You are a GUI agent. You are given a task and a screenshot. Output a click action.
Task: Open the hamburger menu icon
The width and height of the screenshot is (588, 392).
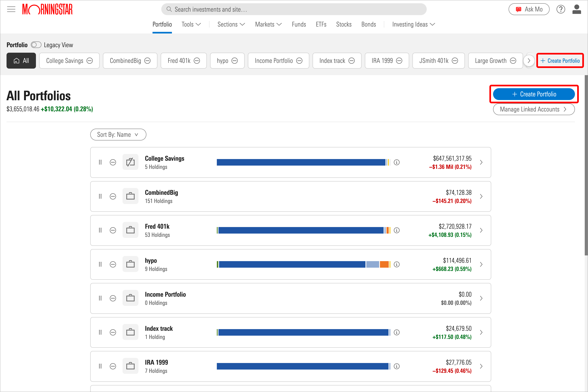tap(11, 10)
